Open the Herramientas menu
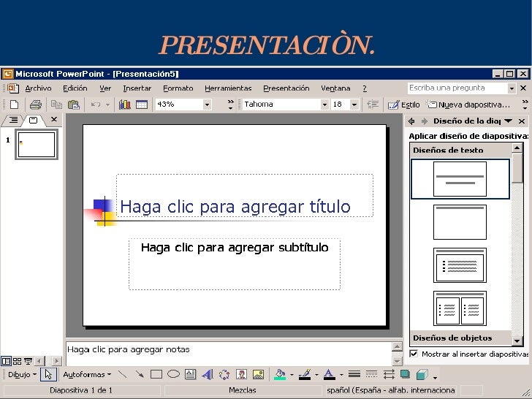This screenshot has width=532, height=399. [228, 88]
